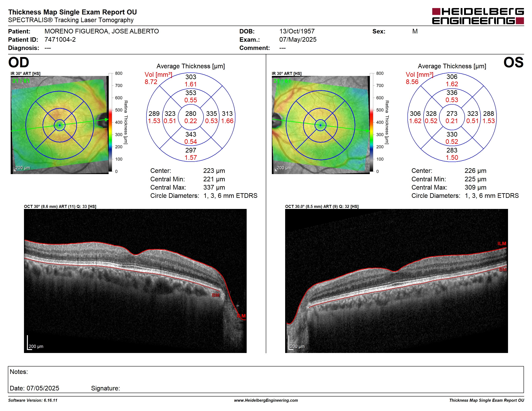Click OS Central Max 309 µm
The image size is (532, 411).
click(x=475, y=188)
